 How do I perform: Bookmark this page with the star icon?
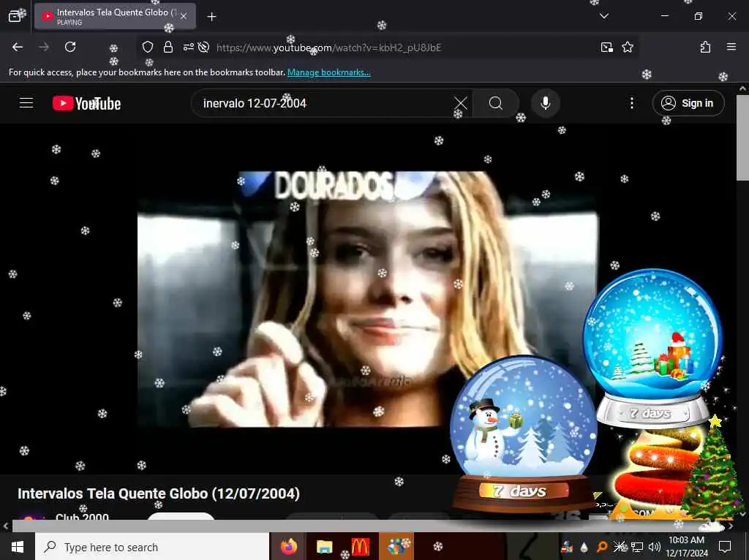pyautogui.click(x=627, y=47)
